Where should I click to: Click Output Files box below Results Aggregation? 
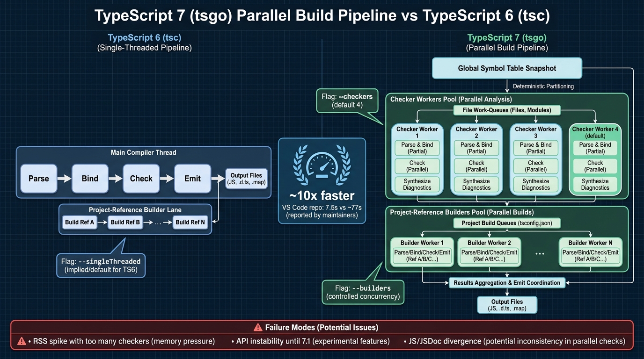click(x=507, y=305)
